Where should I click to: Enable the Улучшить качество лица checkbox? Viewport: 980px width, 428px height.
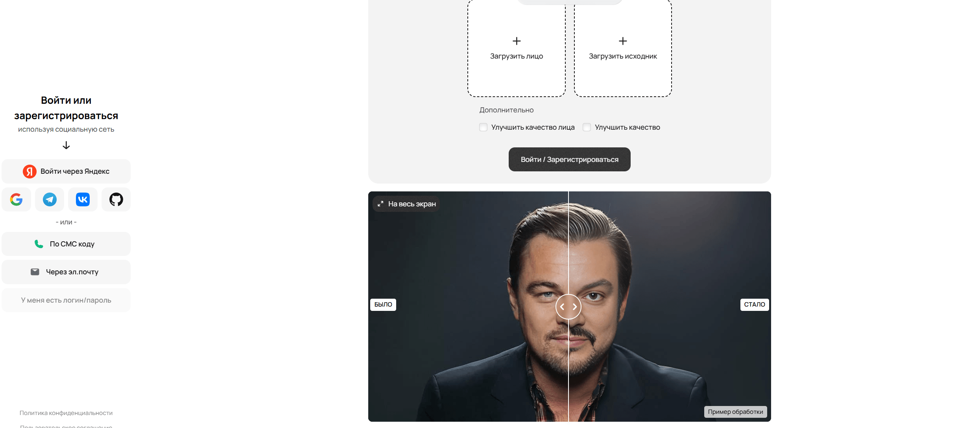coord(483,127)
